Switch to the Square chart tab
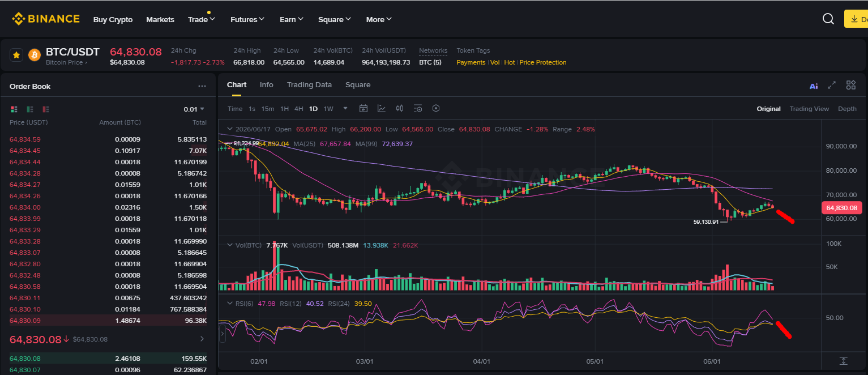The width and height of the screenshot is (868, 375). coord(358,84)
